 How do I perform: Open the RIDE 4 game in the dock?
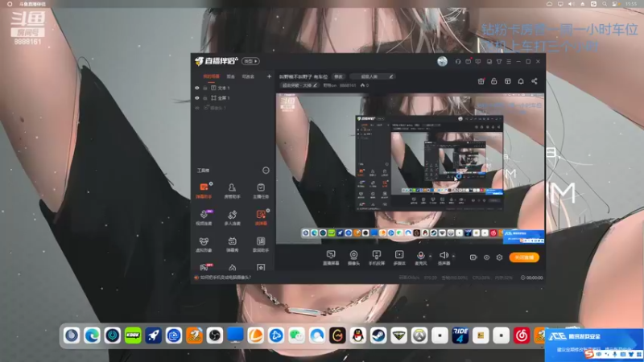tap(460, 335)
